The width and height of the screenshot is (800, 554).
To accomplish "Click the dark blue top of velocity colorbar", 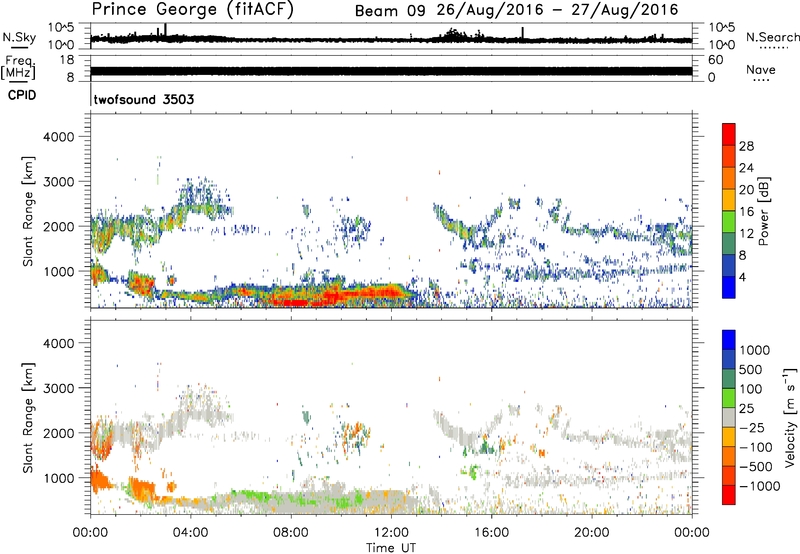I will pyautogui.click(x=729, y=340).
